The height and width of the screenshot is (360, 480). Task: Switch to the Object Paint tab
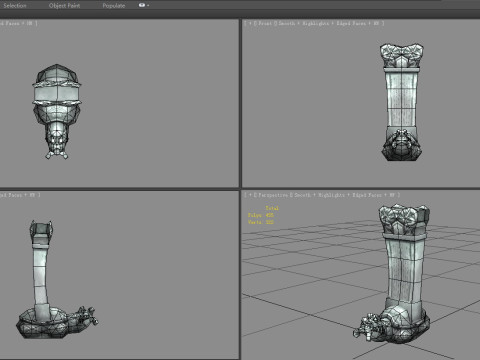click(x=64, y=5)
